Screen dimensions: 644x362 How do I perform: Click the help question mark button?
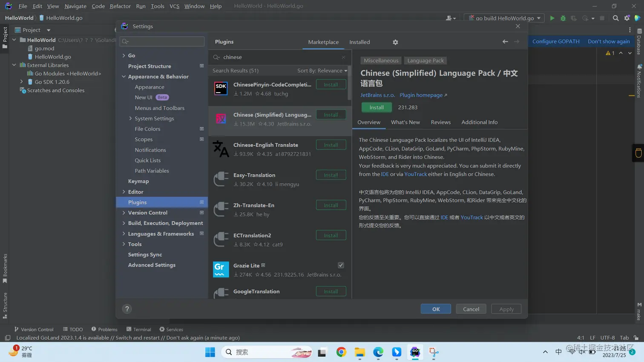pyautogui.click(x=127, y=309)
